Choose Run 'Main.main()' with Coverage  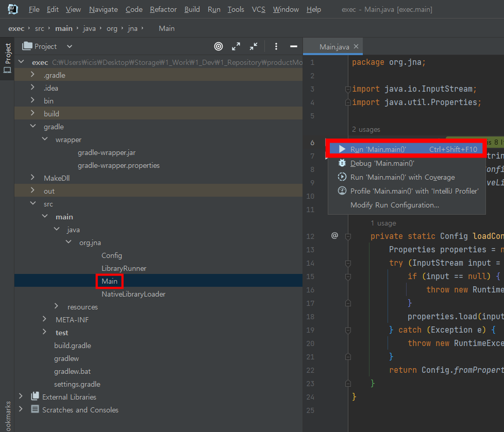coord(407,177)
